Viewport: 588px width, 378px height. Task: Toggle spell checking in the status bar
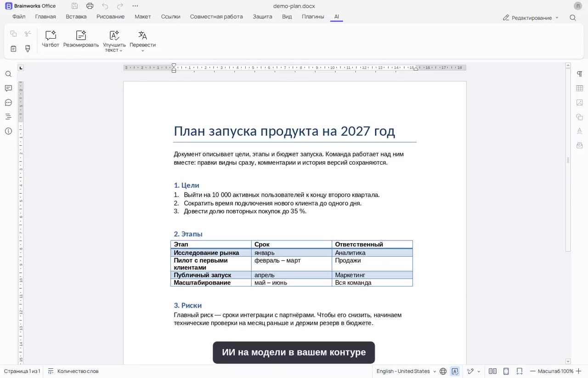click(455, 371)
